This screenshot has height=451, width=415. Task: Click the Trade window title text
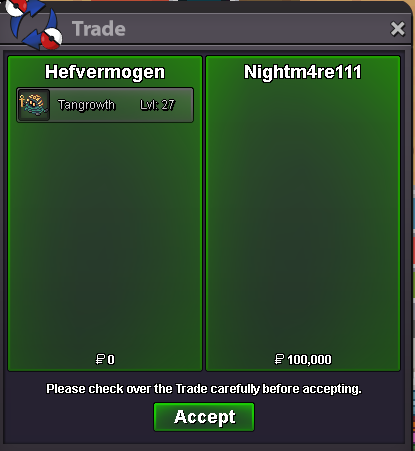coord(99,29)
